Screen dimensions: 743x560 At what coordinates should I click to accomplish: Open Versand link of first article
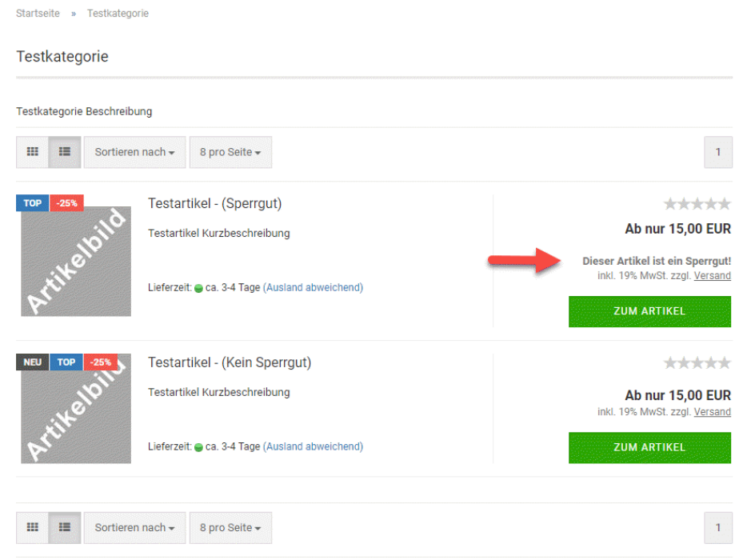[x=712, y=276]
